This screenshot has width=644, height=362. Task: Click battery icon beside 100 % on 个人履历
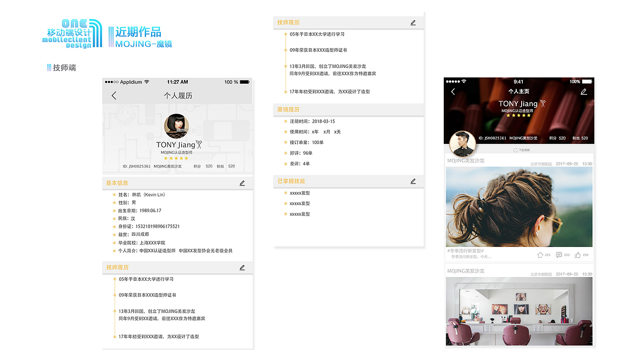pyautogui.click(x=245, y=82)
